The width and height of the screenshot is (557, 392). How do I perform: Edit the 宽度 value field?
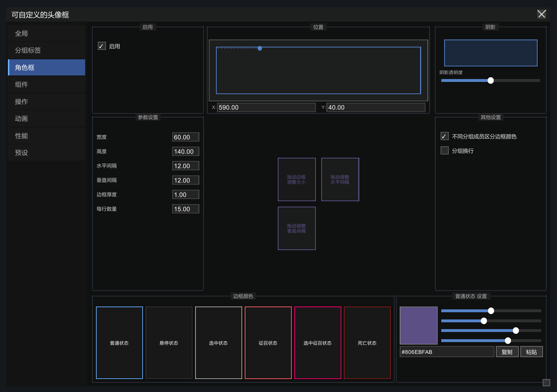185,137
